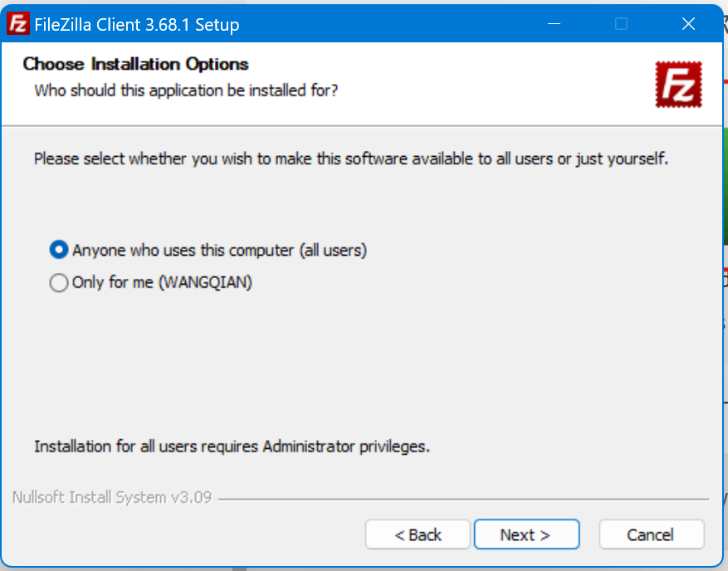Go to the next step with 'Next >'
This screenshot has width=728, height=571.
(x=526, y=534)
